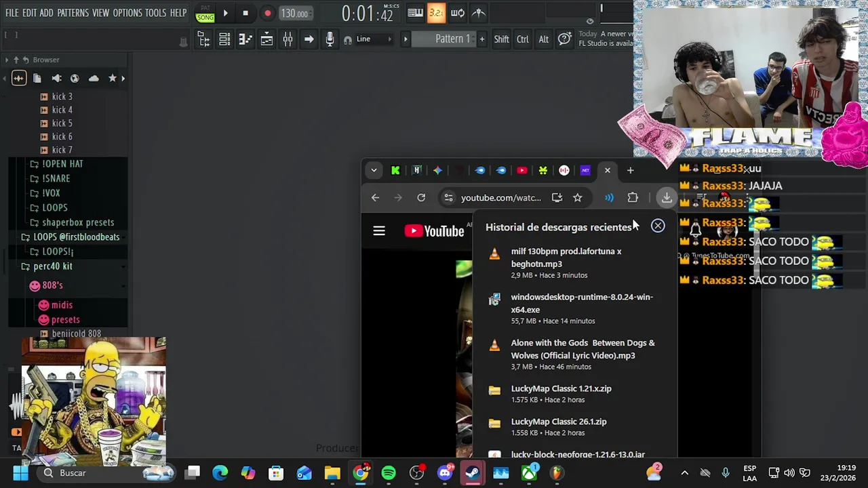Toggle loop recording in FL Studio
This screenshot has height=488, width=868.
pos(458,13)
